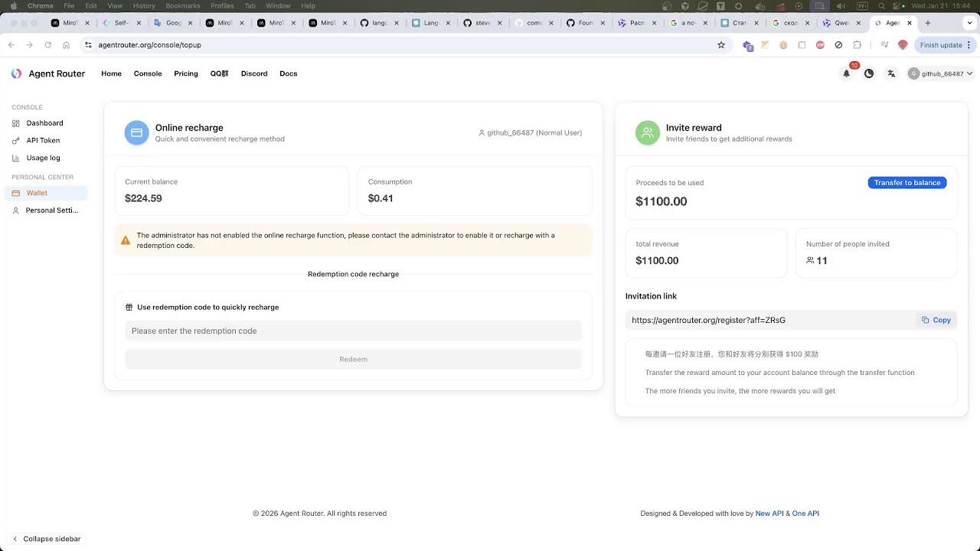Open the Console nav item
This screenshot has height=551, width=980.
[148, 73]
